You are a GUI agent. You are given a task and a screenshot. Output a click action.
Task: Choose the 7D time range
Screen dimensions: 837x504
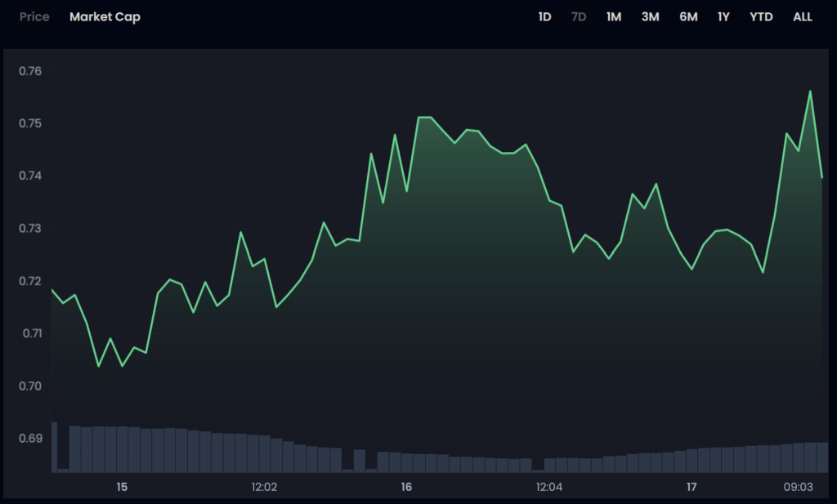tap(579, 17)
